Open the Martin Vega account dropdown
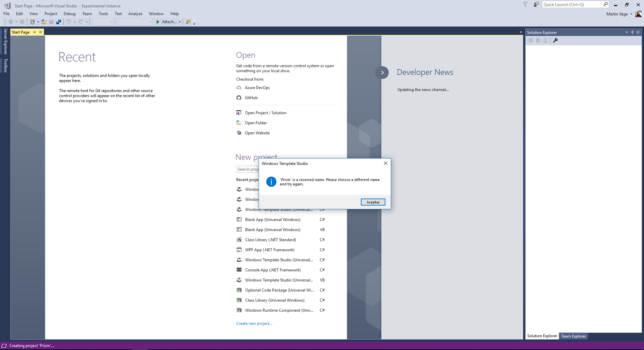The image size is (644, 350). [631, 14]
